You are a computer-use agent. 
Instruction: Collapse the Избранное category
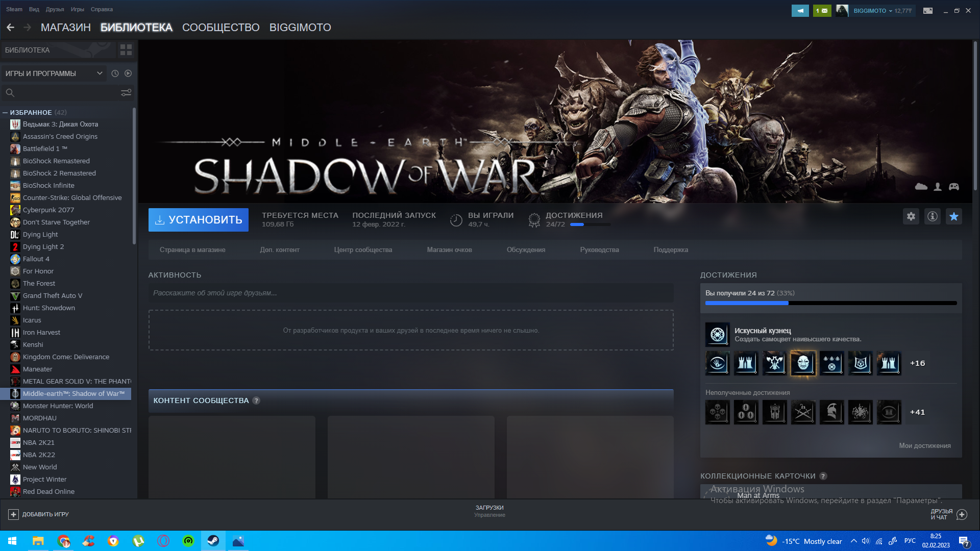tap(5, 113)
